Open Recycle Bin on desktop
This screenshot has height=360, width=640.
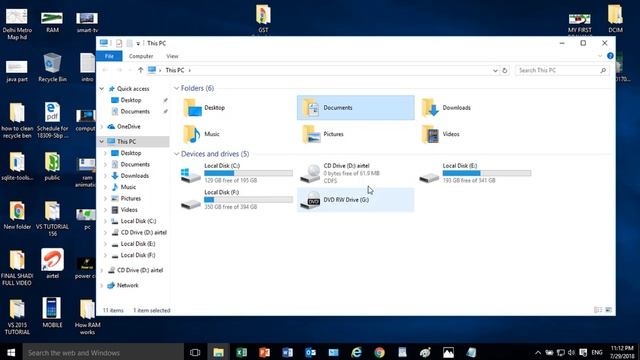click(52, 67)
